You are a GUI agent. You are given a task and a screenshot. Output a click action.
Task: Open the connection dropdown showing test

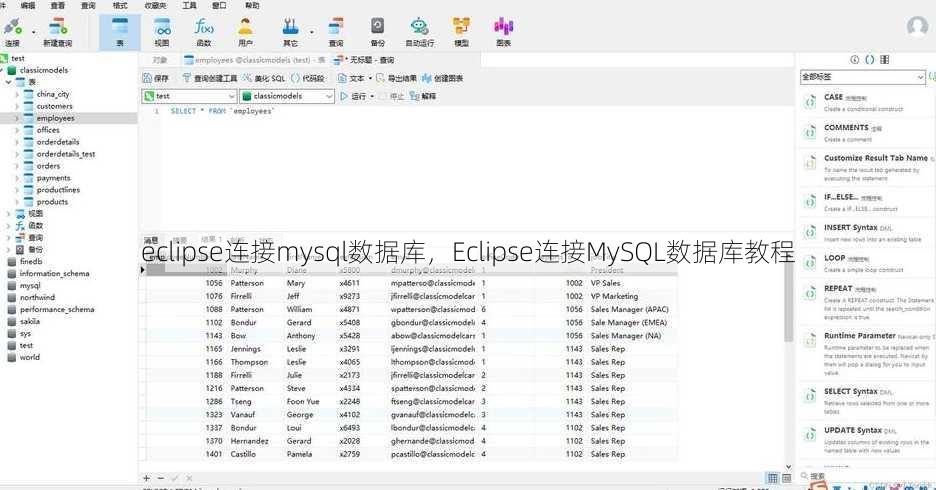(189, 96)
